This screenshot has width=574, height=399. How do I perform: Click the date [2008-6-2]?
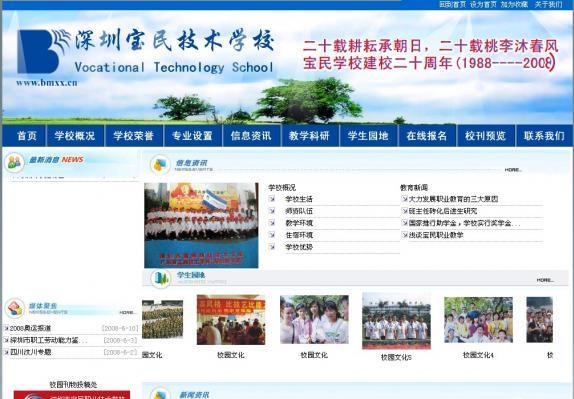coord(120,352)
